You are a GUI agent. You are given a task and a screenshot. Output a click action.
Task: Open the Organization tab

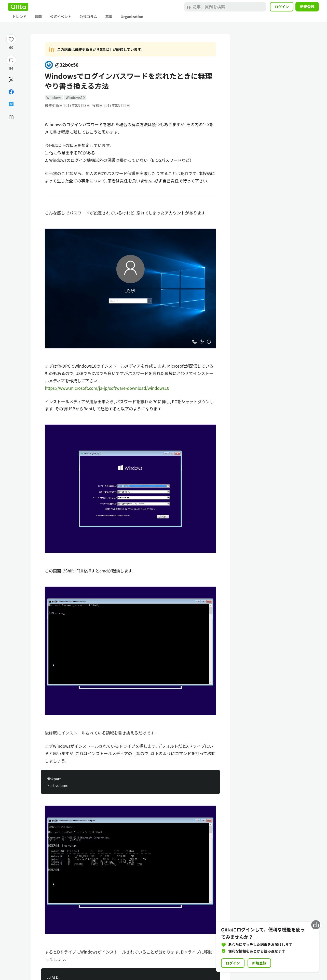(132, 17)
